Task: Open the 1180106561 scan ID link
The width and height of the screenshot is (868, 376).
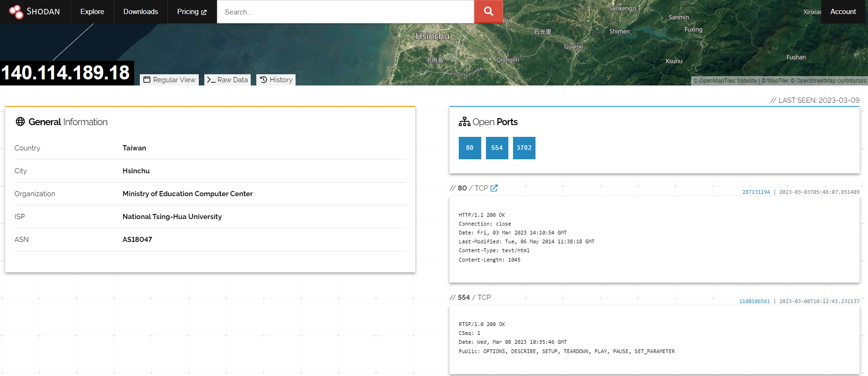Action: pos(754,301)
